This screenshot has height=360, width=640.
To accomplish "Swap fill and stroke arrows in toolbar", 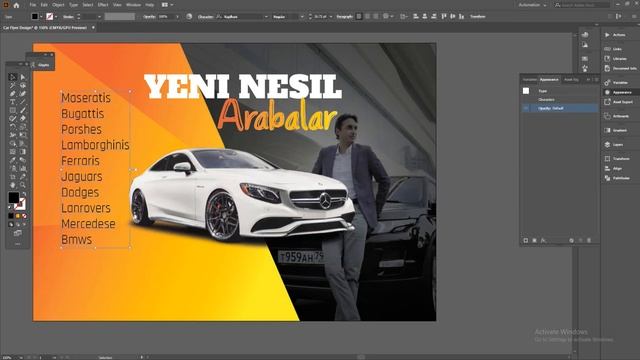I will click(24, 193).
